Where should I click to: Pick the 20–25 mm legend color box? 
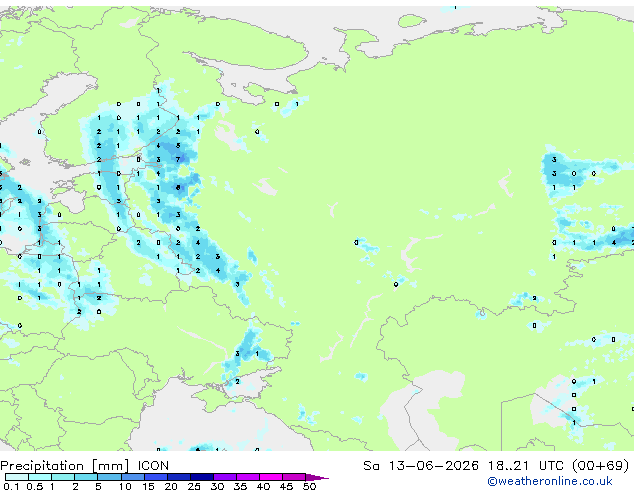coord(178,477)
